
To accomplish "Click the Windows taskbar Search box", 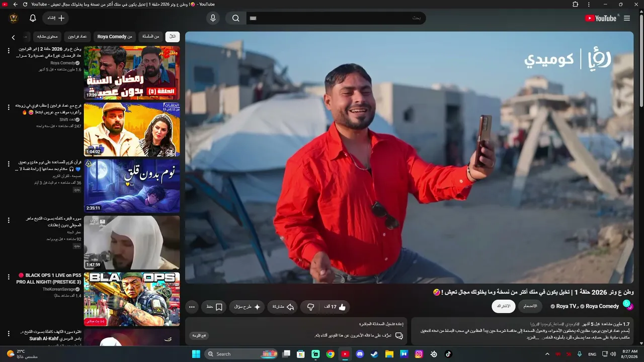I will [x=242, y=354].
